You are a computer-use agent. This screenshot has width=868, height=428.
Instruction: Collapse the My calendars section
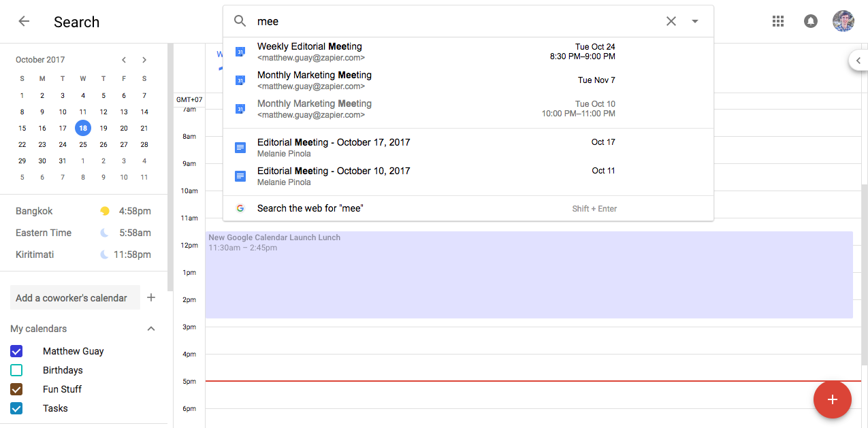[151, 329]
